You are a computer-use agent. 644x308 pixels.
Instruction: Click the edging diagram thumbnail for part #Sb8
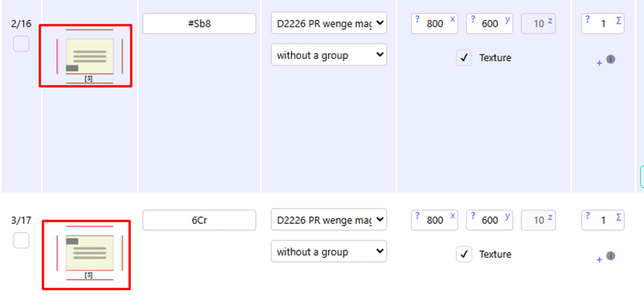(86, 56)
